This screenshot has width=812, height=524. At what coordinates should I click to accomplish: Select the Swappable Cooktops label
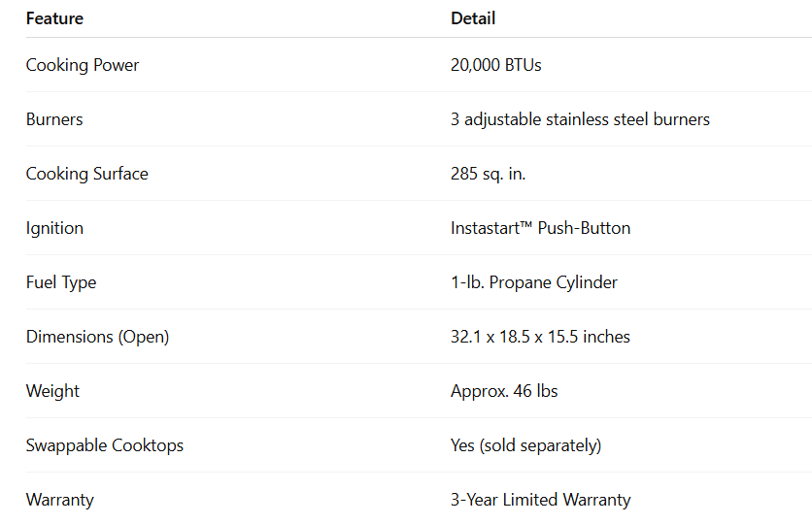pyautogui.click(x=105, y=445)
